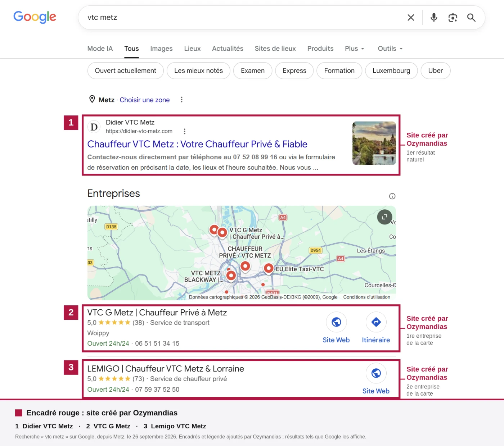
Task: Open 'Chauffeur VTC Metz : Votre Chauffeur Privé & Fiable'
Action: 197,144
